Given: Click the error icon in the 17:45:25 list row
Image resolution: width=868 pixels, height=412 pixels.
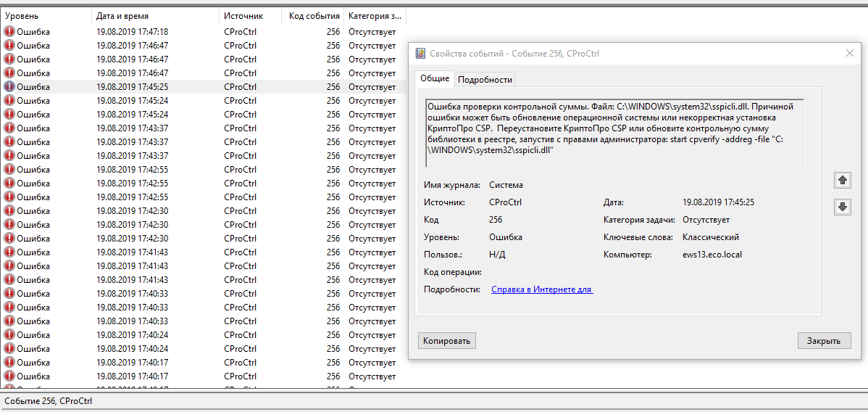Looking at the screenshot, I should coord(9,86).
